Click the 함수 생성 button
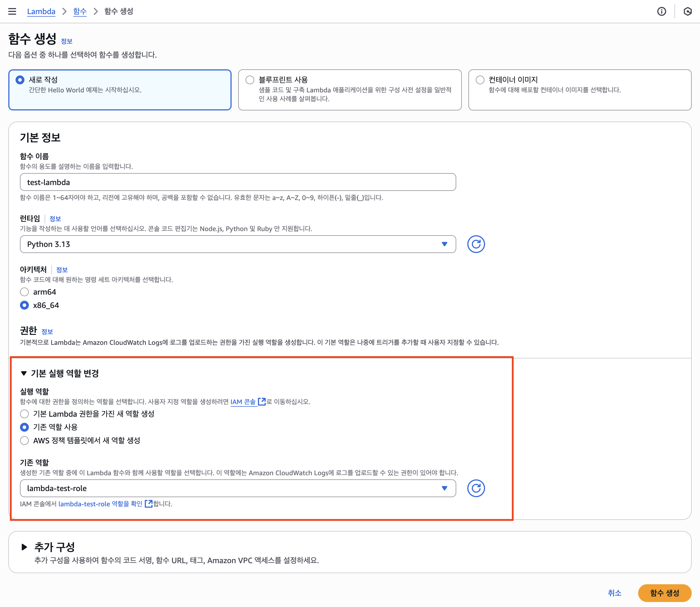The height and width of the screenshot is (607, 700). click(664, 593)
